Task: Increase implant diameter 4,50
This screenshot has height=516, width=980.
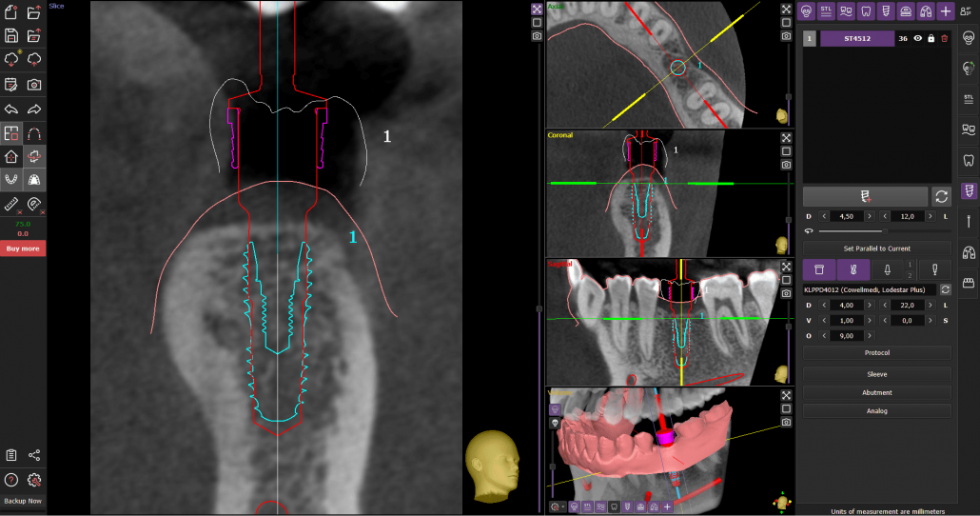Action: click(870, 216)
